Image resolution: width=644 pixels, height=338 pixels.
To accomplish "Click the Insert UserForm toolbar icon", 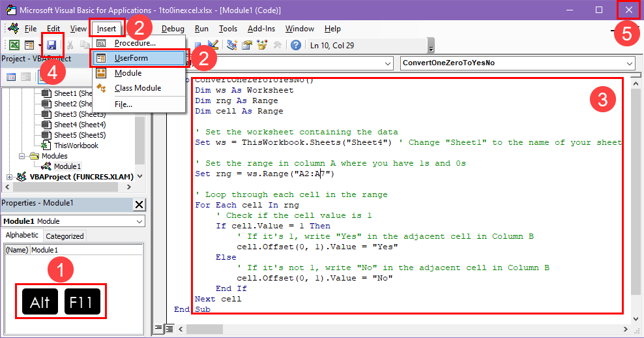I will (x=29, y=45).
